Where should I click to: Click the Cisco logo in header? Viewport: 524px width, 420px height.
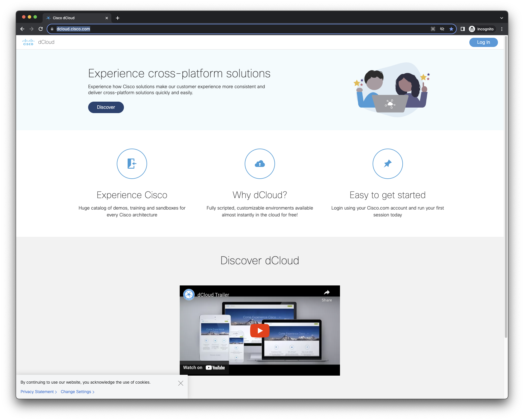tap(28, 42)
